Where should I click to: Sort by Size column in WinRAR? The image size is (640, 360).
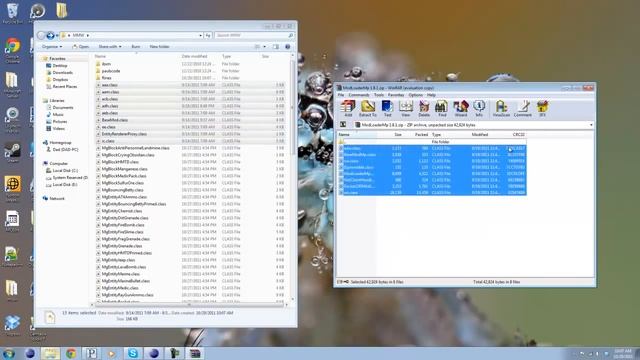398,134
